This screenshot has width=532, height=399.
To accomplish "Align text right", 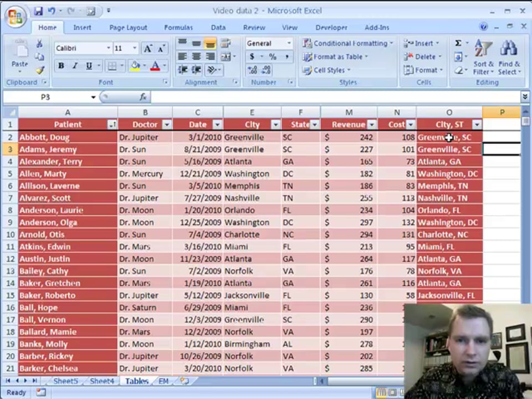I will (210, 57).
